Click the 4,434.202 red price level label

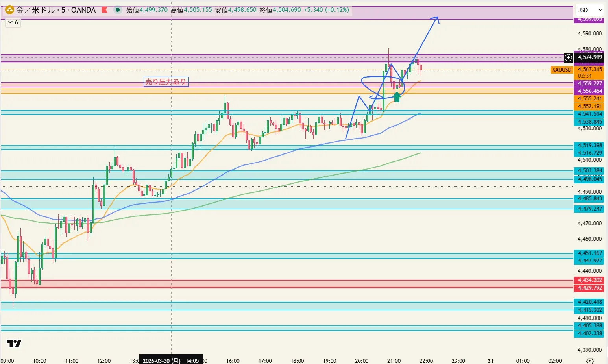(590, 280)
